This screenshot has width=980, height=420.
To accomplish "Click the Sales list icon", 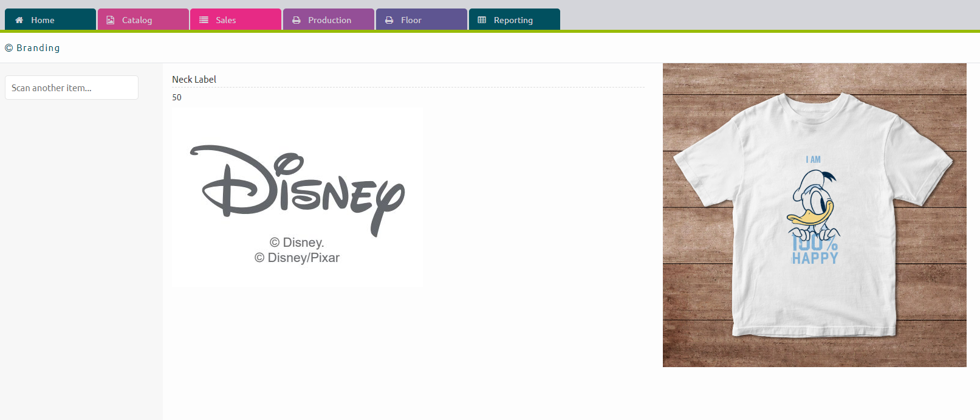I will pos(204,20).
